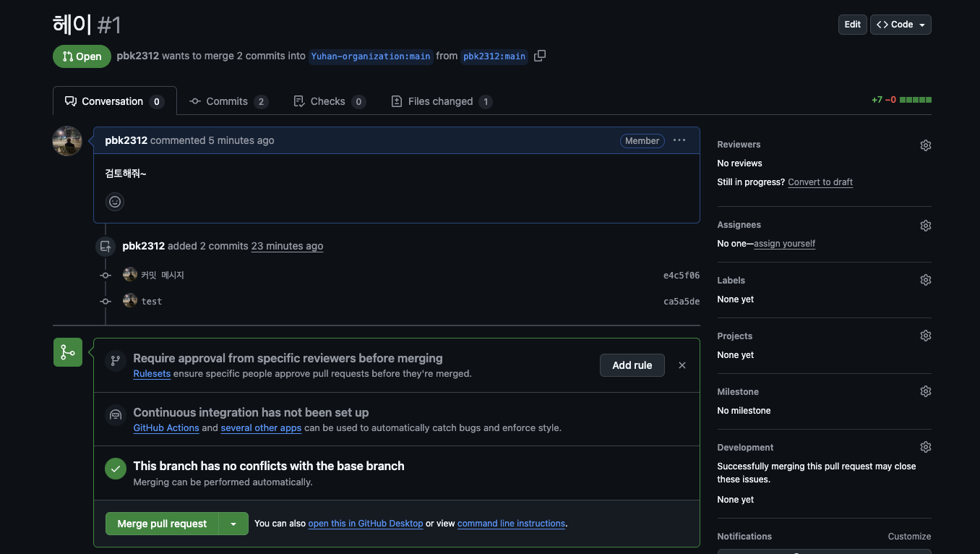Viewport: 980px width, 554px height.
Task: Open the pbk2312:main head branch link
Action: click(x=494, y=56)
